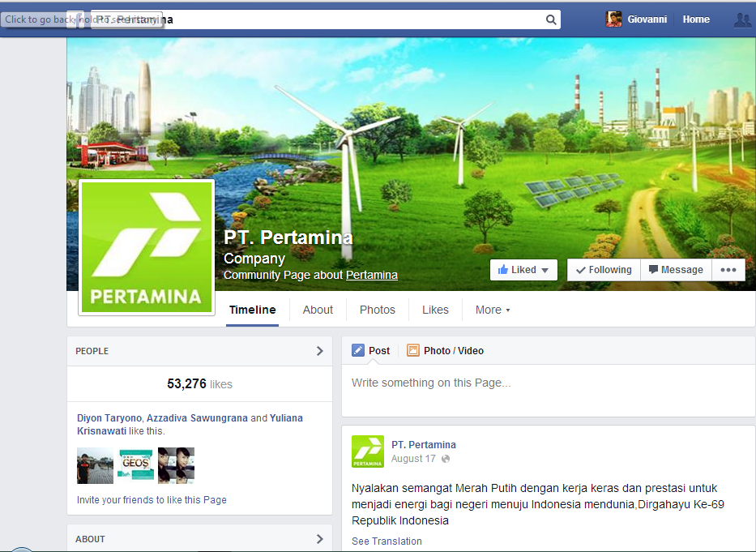Expand the More tab dropdown

[x=493, y=310]
